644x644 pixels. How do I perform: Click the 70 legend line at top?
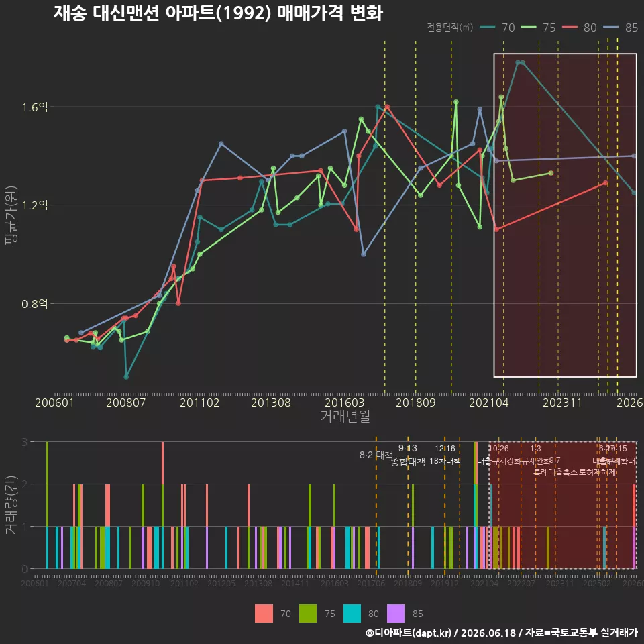tap(488, 27)
